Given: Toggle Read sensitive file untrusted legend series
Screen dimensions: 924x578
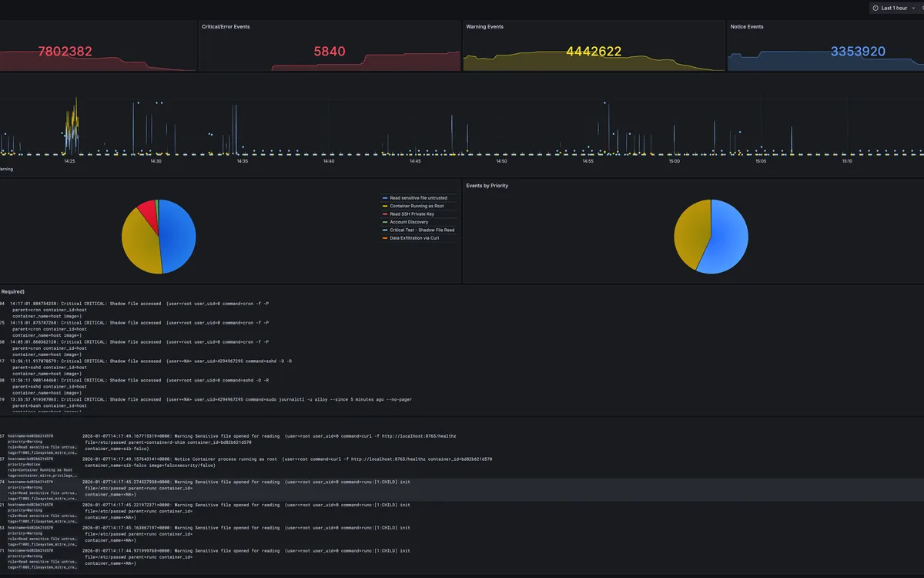Looking at the screenshot, I should click(418, 198).
